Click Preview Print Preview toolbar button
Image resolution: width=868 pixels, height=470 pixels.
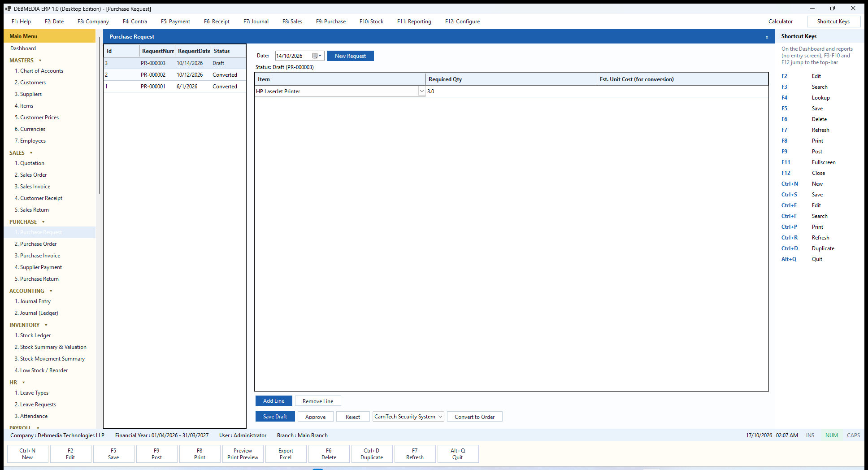point(243,454)
